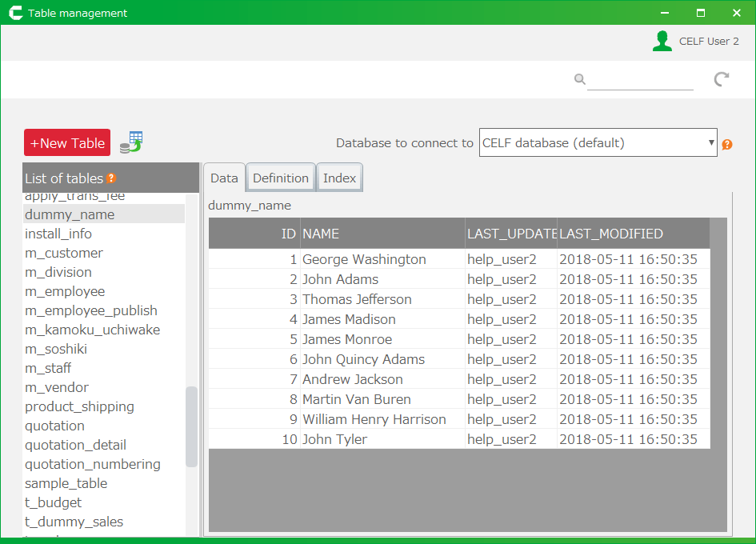Viewport: 756px width, 544px height.
Task: Click help icon beside List of tables
Action: (x=111, y=178)
